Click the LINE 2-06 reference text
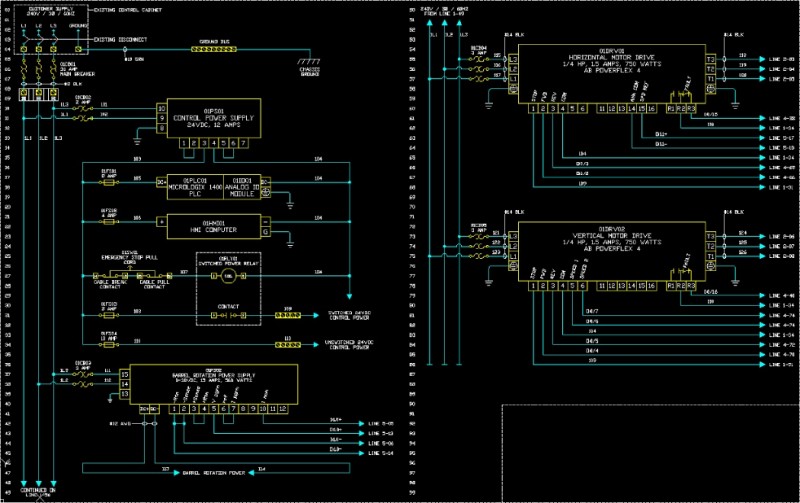This screenshot has height=503, width=800. (782, 237)
